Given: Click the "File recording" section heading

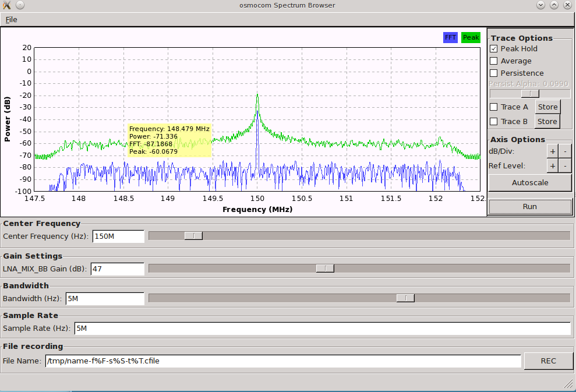Looking at the screenshot, I should tap(33, 347).
